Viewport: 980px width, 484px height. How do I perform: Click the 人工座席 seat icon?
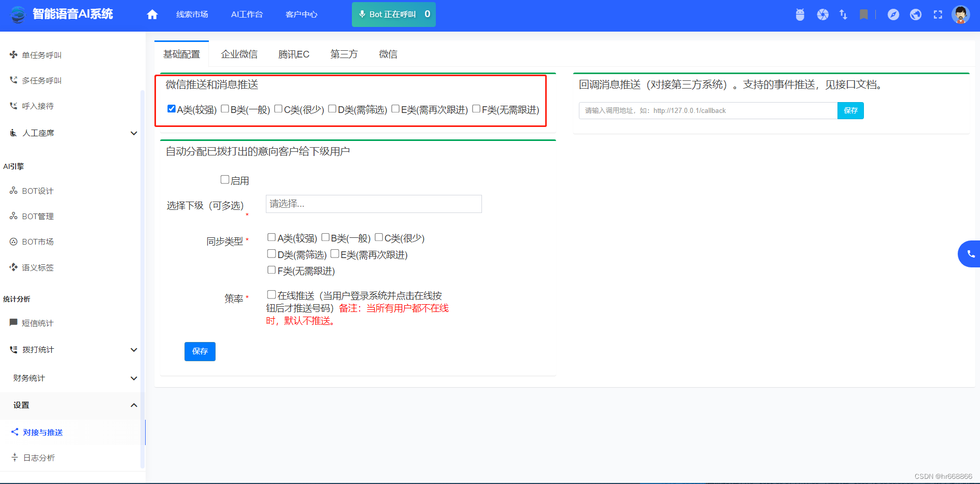click(13, 133)
